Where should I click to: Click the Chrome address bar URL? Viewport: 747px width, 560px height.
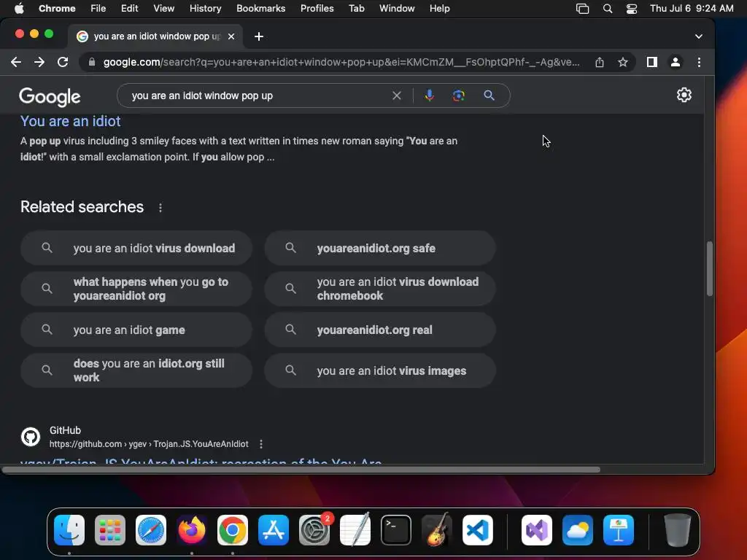341,62
